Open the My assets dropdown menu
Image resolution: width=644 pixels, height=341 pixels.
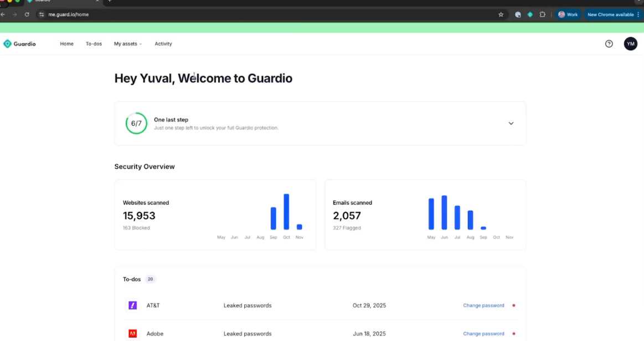click(x=127, y=44)
